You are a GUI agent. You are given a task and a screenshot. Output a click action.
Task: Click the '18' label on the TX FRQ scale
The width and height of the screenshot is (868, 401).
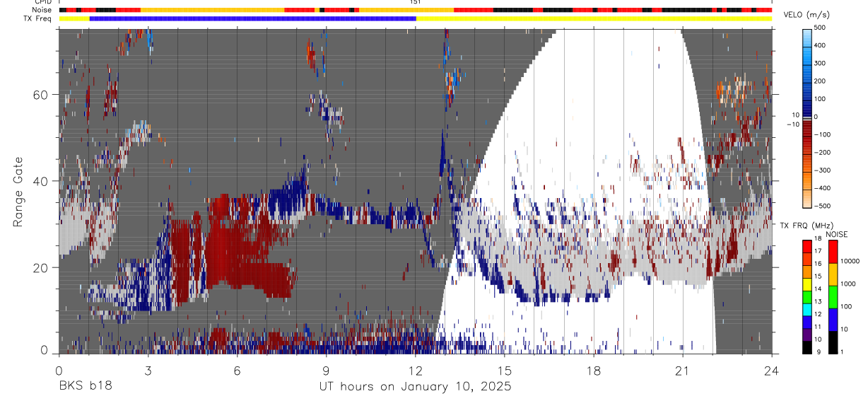click(818, 238)
